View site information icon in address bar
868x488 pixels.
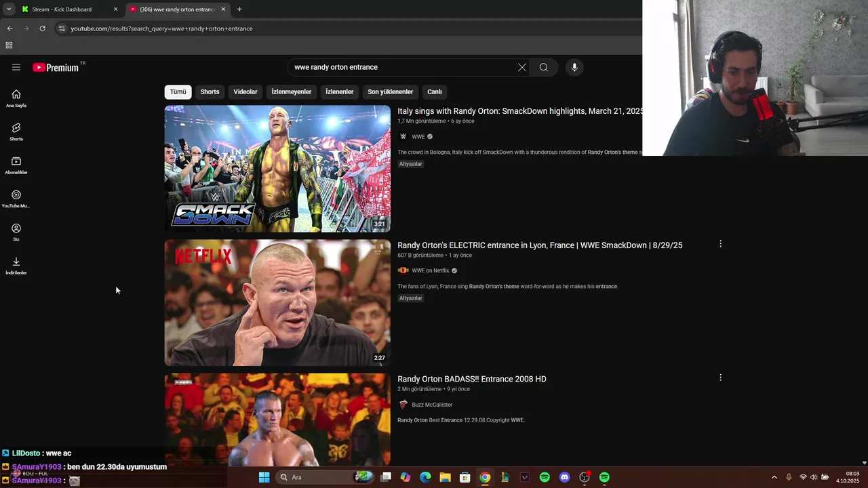tap(62, 28)
